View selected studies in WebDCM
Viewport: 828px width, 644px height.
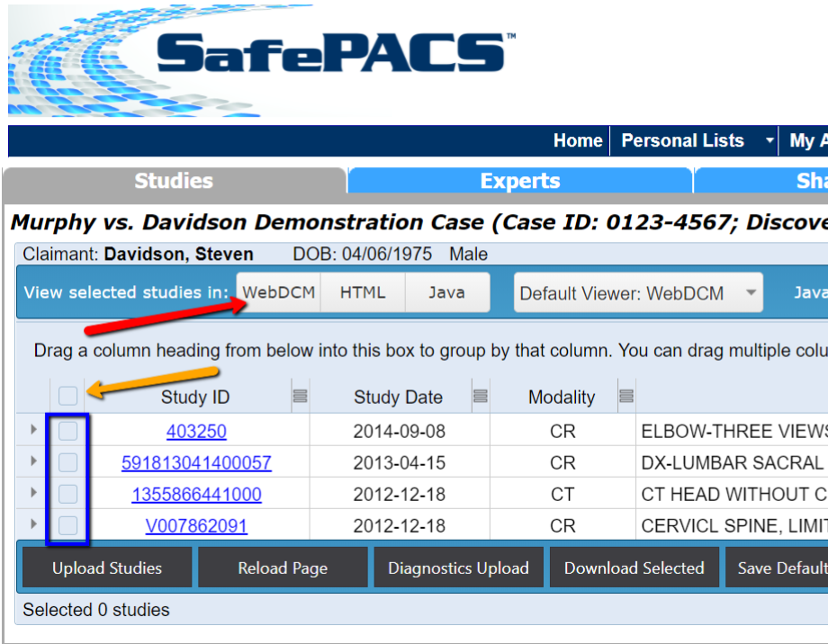279,292
